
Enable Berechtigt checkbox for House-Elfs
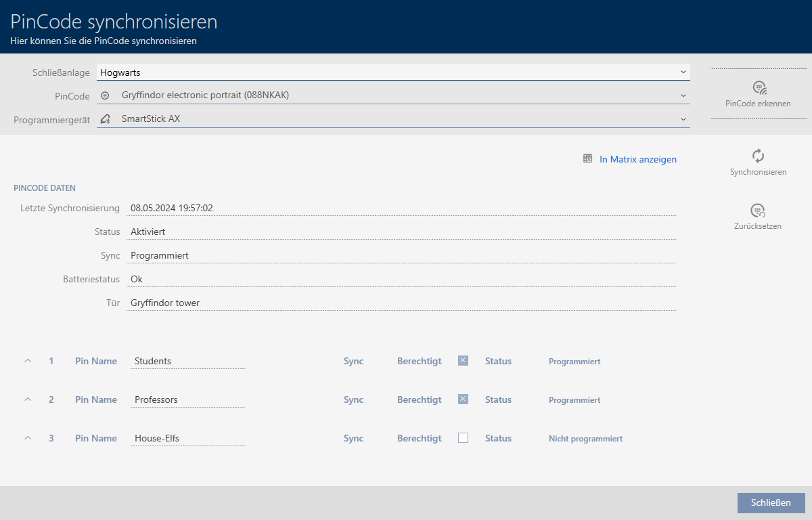[463, 438]
